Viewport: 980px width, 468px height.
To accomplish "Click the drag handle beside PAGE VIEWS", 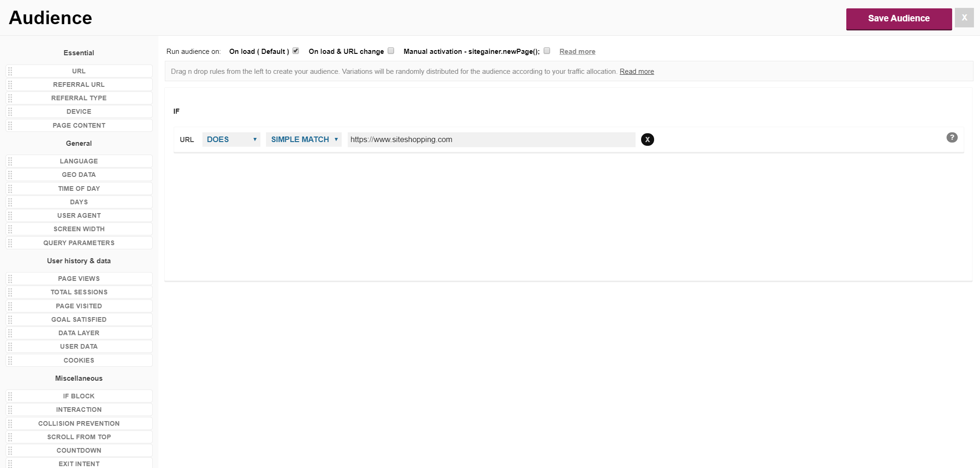I will pos(10,279).
